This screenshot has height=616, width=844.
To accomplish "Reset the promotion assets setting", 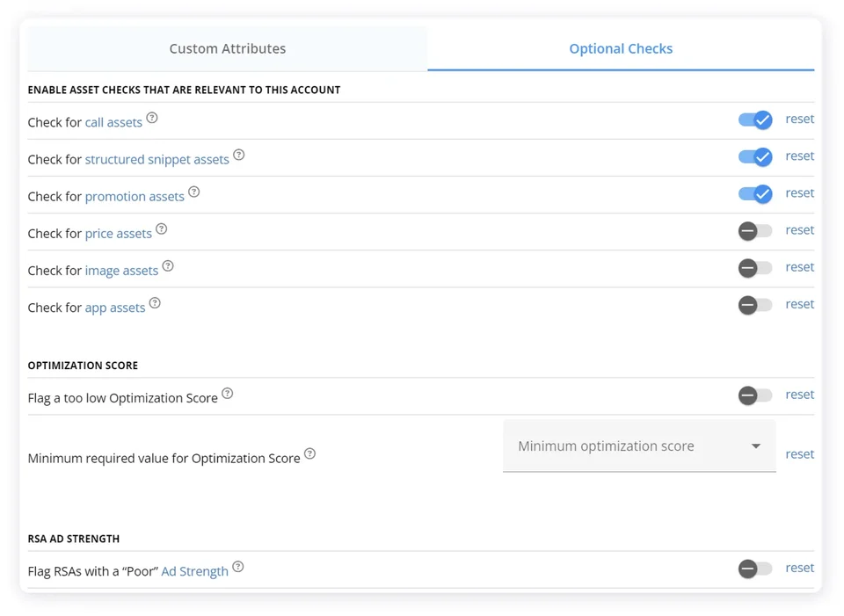I will click(800, 193).
